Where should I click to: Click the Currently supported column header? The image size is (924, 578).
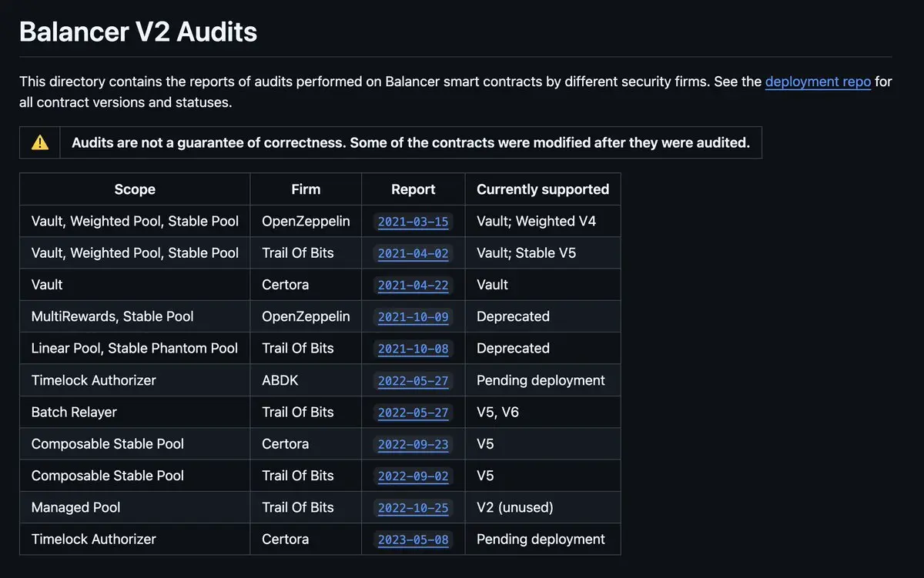click(x=543, y=189)
